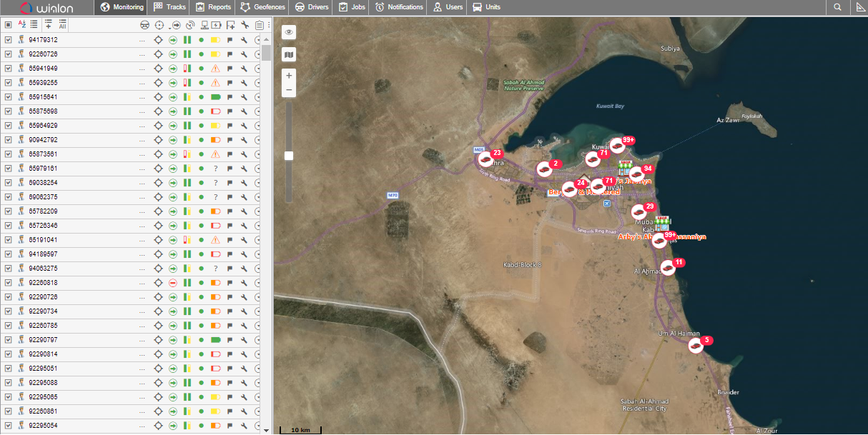Click the 'add all units' list icon
868x435 pixels.
click(x=63, y=24)
